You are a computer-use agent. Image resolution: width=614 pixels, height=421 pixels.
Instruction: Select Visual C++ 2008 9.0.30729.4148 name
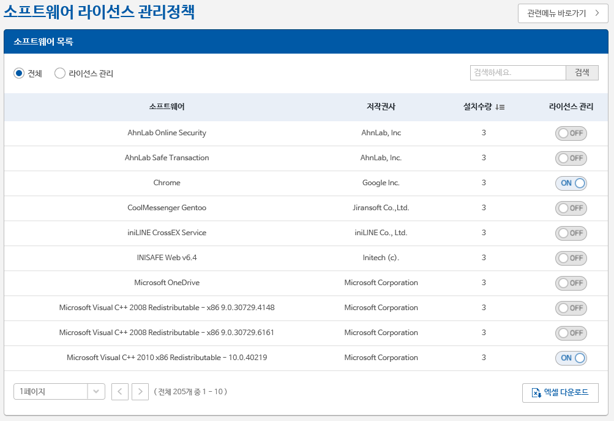[x=167, y=307]
